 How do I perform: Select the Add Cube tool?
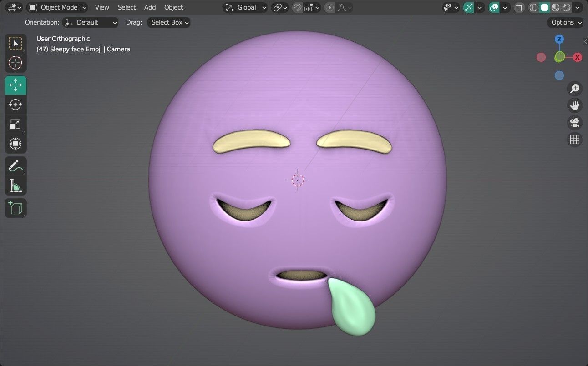click(x=15, y=208)
